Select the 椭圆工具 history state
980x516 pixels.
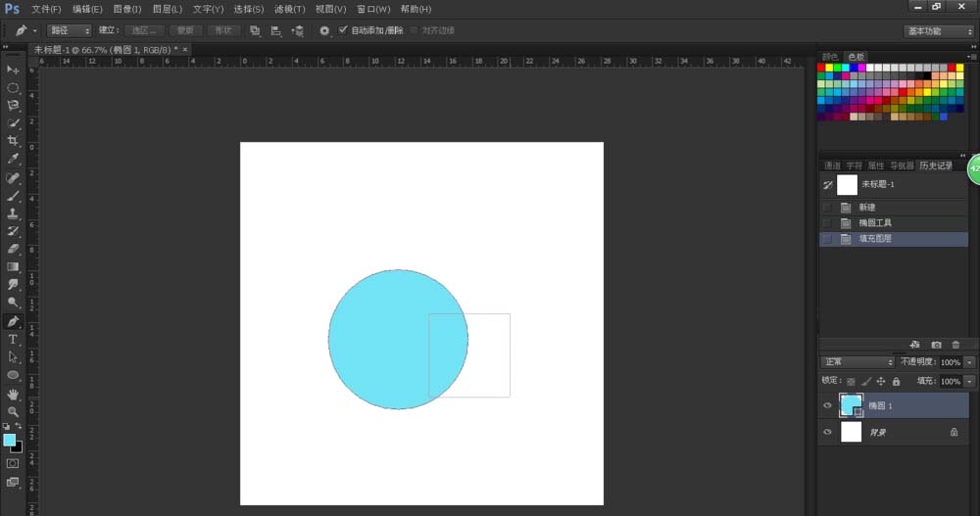click(x=874, y=223)
